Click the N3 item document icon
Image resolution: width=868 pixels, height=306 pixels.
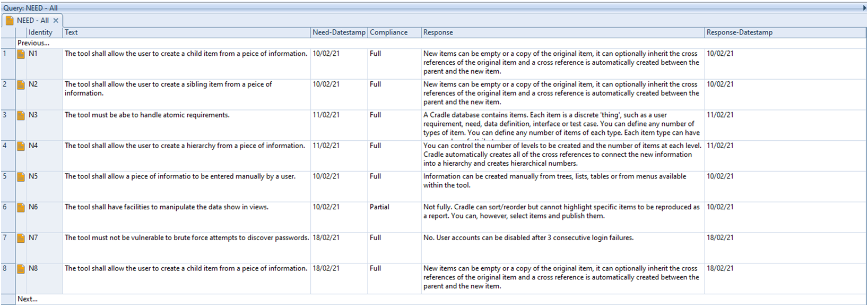(x=21, y=116)
